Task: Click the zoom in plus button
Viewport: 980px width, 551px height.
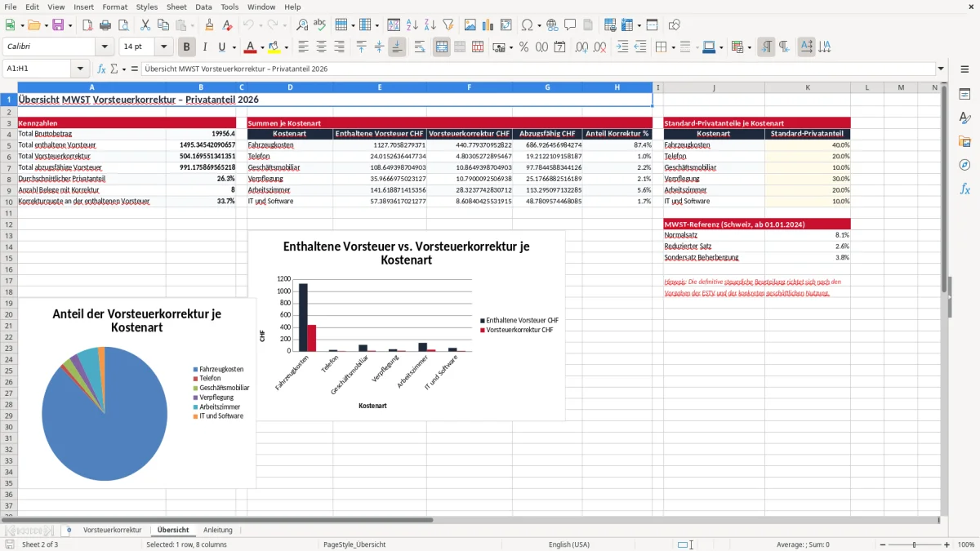Action: [x=947, y=544]
